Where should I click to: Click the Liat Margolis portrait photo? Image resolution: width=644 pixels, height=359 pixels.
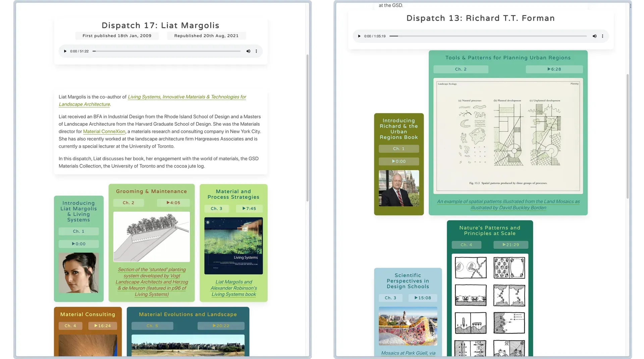click(x=78, y=273)
